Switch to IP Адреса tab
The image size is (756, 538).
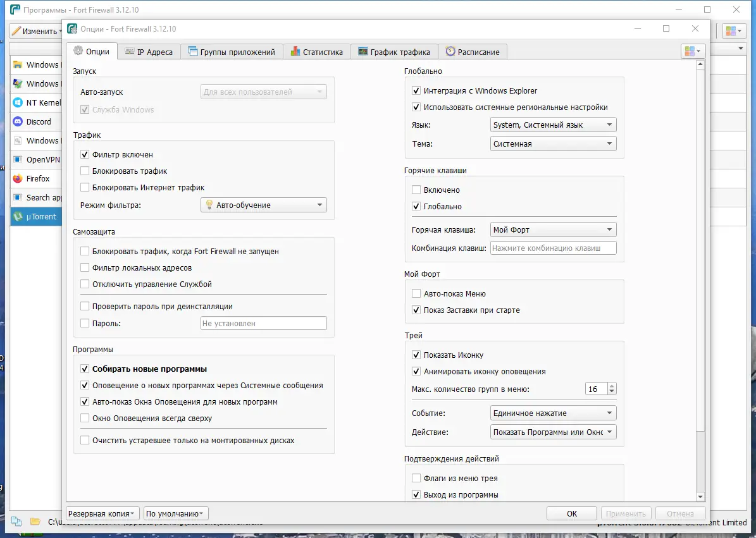tap(149, 52)
